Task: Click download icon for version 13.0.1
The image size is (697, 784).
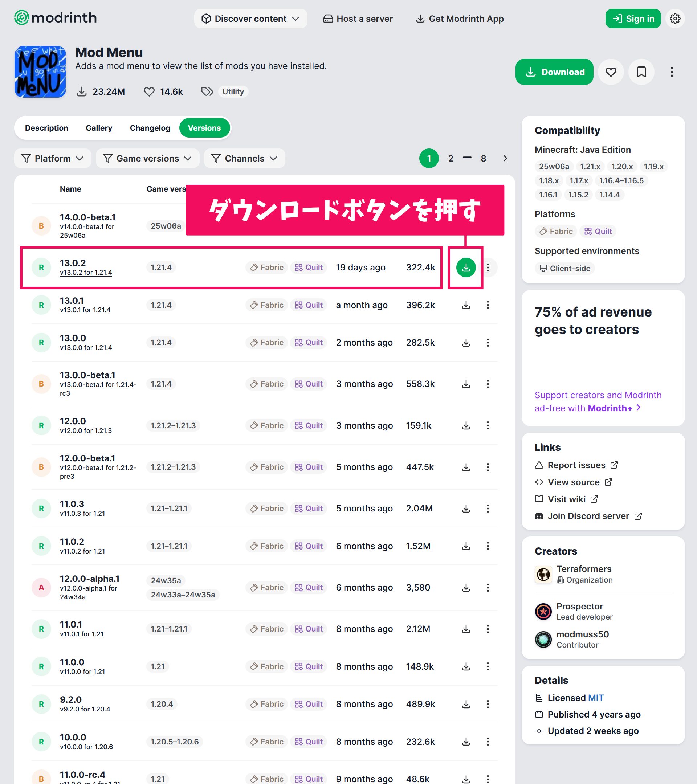Action: 466,305
